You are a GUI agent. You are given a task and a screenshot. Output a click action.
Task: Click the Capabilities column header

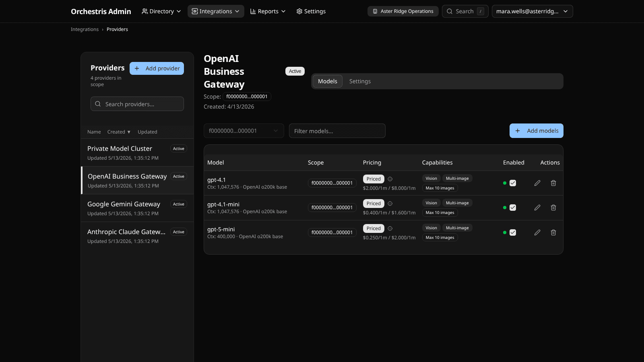[x=437, y=162]
